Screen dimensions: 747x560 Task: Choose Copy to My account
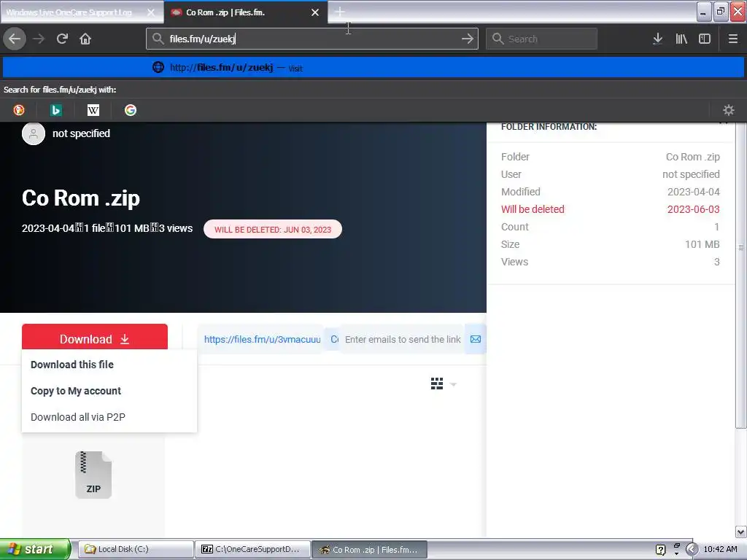pos(76,391)
